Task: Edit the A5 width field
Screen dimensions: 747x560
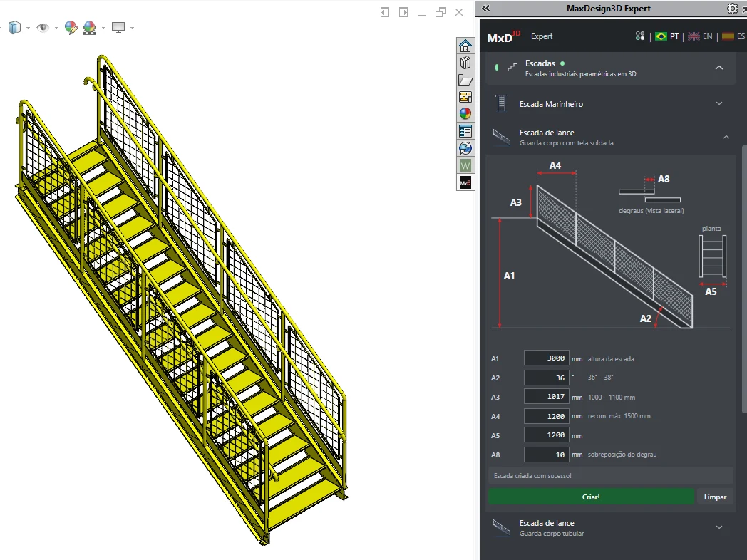Action: pos(546,435)
